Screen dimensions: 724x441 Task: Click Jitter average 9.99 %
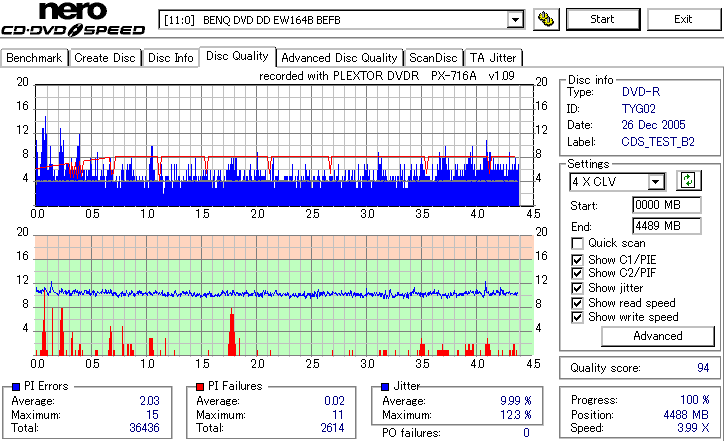pyautogui.click(x=516, y=401)
